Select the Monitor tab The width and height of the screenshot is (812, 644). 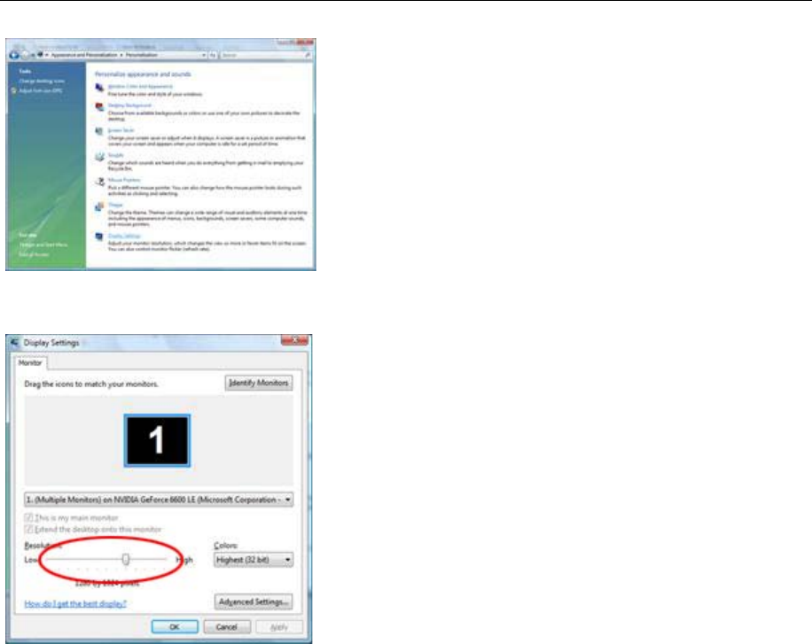click(30, 363)
